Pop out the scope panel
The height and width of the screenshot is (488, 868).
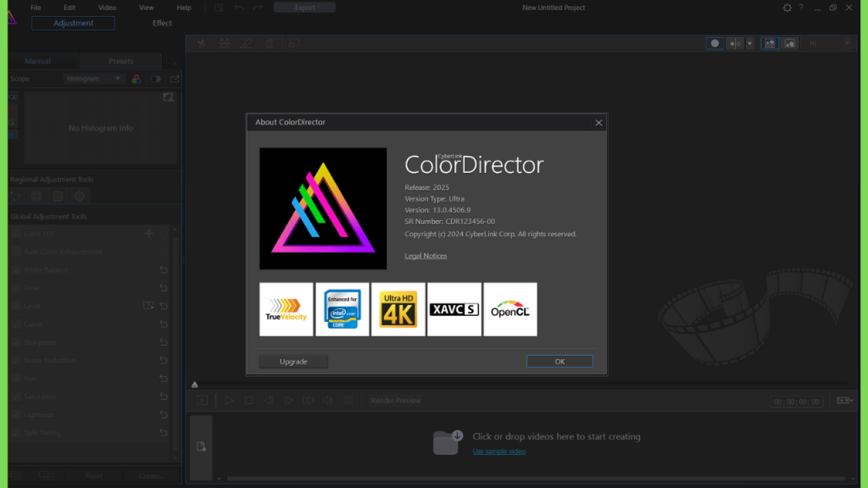(175, 79)
